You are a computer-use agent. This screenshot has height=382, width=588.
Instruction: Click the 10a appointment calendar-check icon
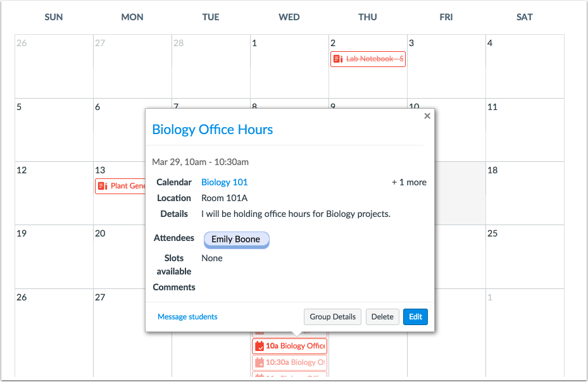point(259,346)
